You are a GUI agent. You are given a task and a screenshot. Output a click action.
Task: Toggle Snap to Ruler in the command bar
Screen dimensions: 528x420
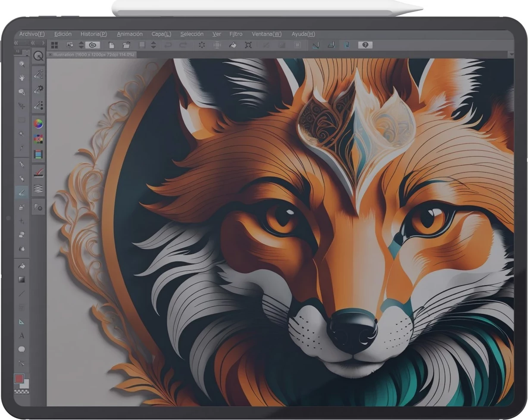(316, 45)
